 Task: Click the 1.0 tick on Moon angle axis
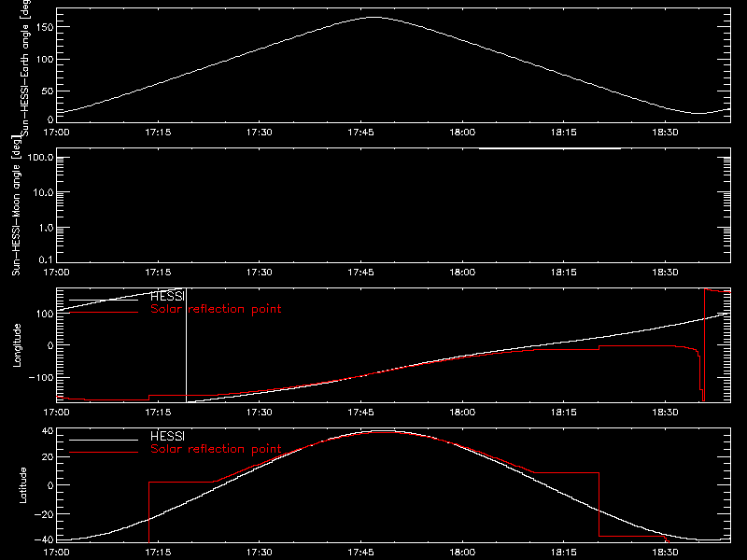point(46,228)
